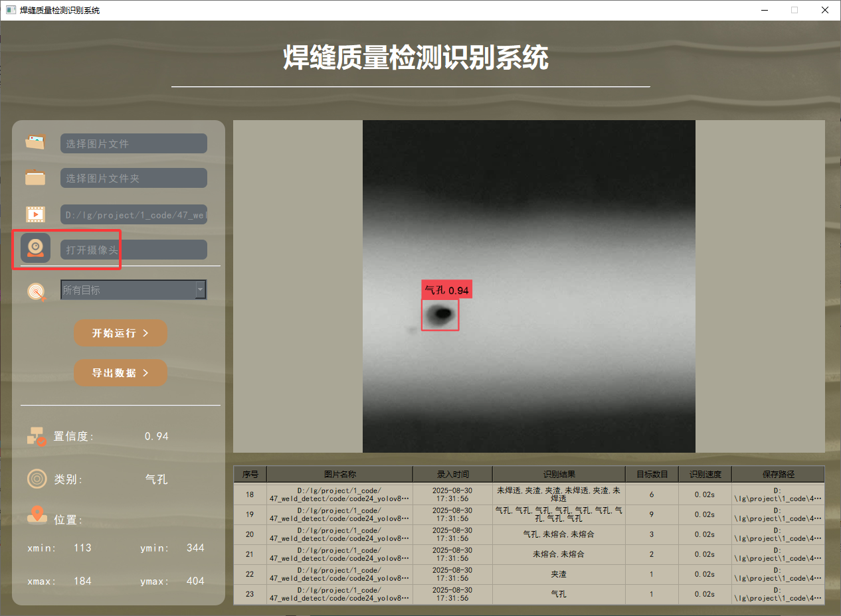Click xmin value 113
Viewport: 841px width, 616px height.
pyautogui.click(x=82, y=548)
